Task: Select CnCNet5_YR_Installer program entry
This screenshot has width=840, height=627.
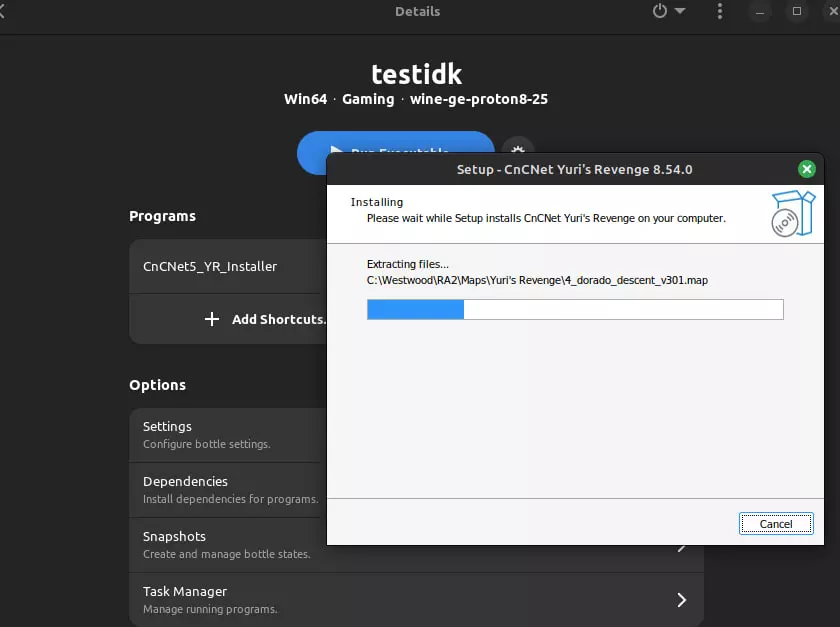Action: (x=228, y=266)
